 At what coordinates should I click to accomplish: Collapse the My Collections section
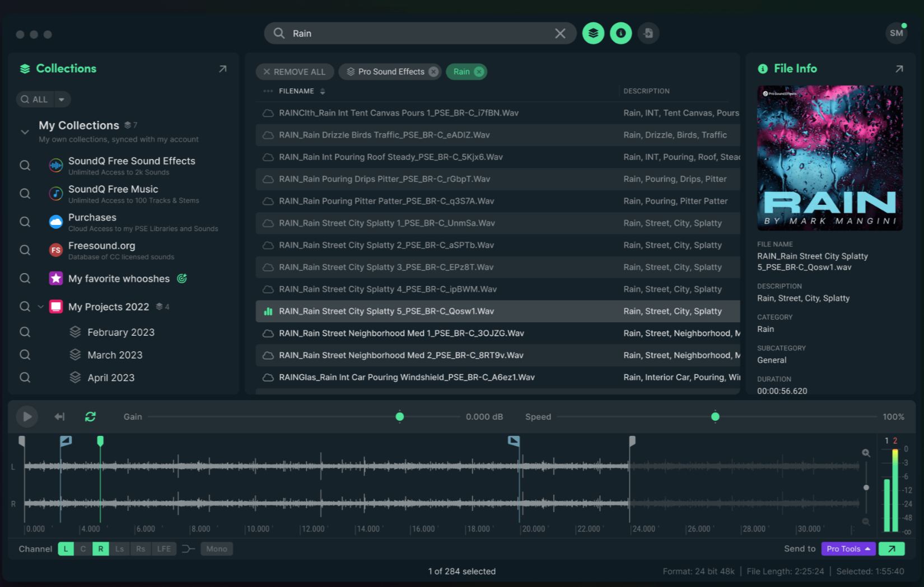click(25, 132)
